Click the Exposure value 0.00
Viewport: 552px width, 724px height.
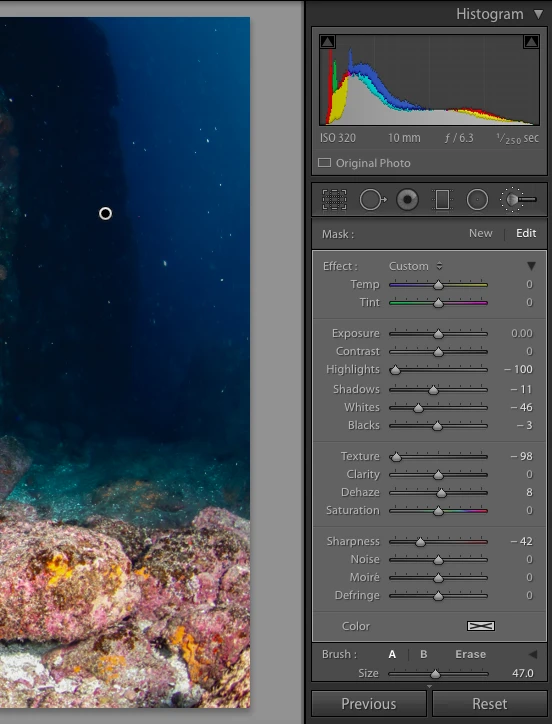pyautogui.click(x=522, y=333)
